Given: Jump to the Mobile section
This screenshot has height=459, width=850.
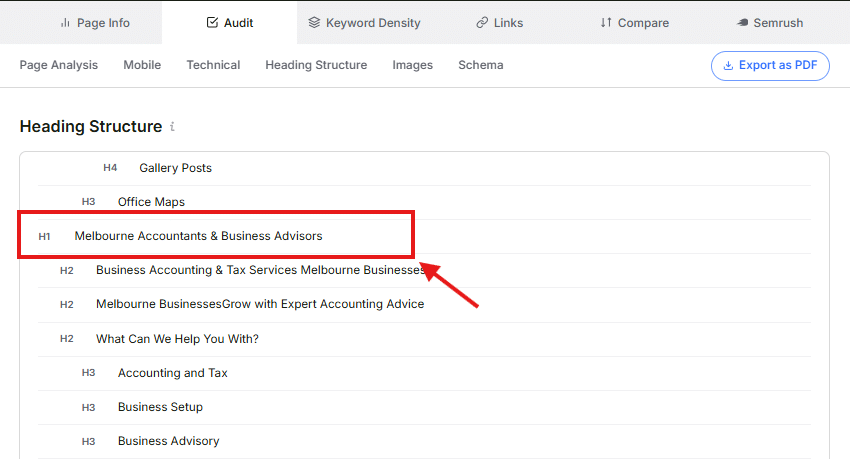Looking at the screenshot, I should coord(142,65).
